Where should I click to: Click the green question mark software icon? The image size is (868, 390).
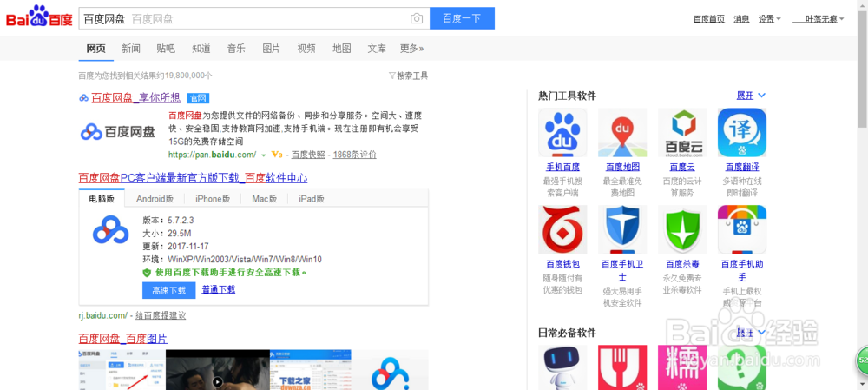coord(742,367)
